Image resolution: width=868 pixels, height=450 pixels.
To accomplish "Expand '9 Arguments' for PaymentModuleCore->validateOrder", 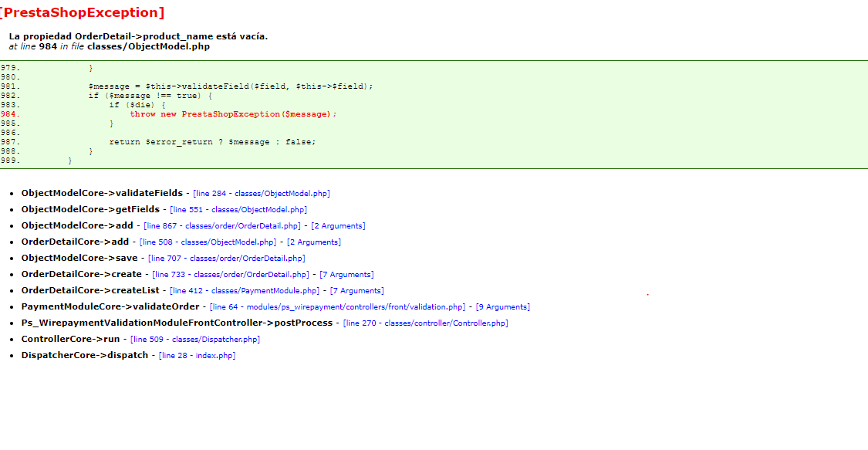I will tap(502, 306).
